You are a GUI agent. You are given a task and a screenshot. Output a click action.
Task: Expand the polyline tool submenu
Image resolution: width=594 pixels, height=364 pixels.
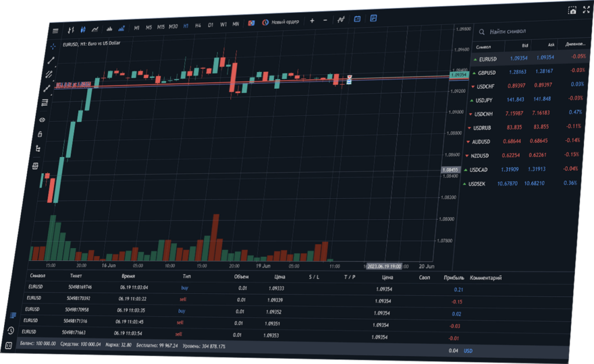click(46, 88)
